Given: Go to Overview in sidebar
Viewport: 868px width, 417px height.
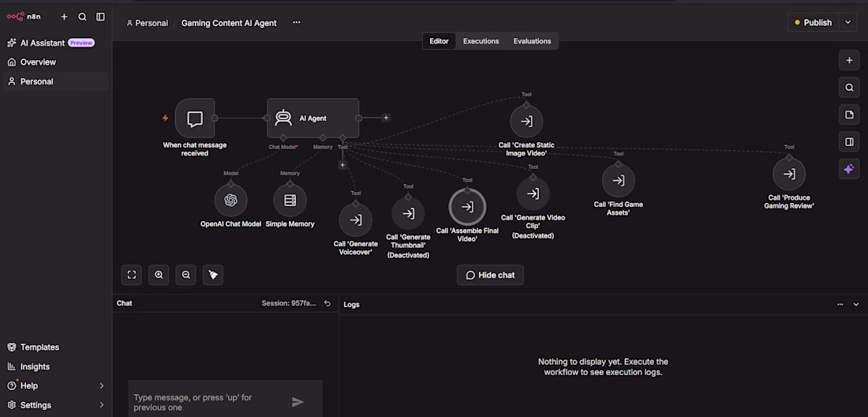Looking at the screenshot, I should pos(38,62).
